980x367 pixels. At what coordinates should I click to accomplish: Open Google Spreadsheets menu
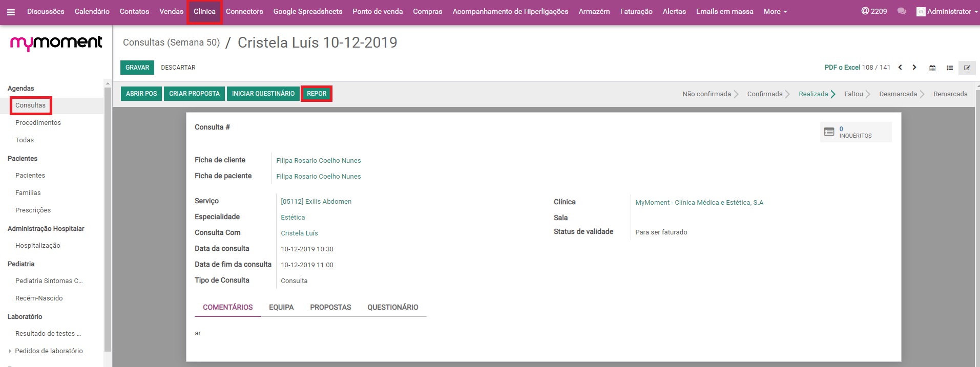pos(308,11)
